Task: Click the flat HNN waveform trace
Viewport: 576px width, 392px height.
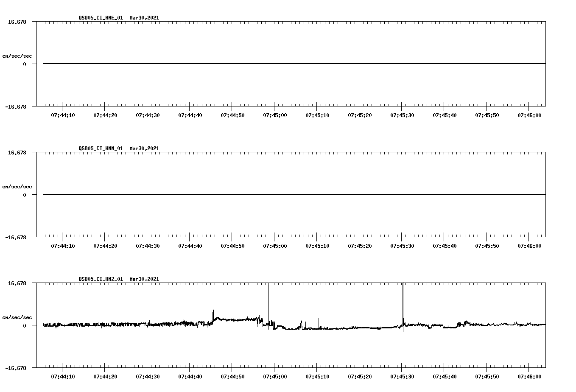Action: [x=276, y=194]
